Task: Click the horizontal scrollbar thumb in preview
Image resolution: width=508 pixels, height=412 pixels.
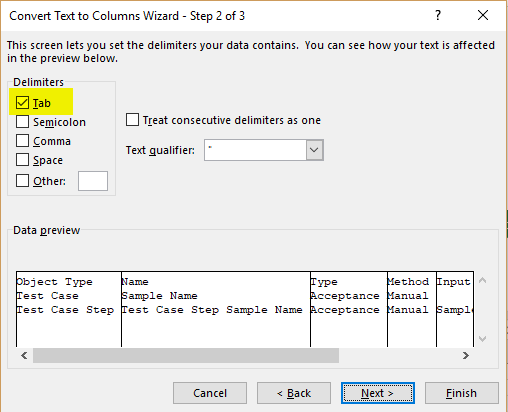Action: [186, 355]
